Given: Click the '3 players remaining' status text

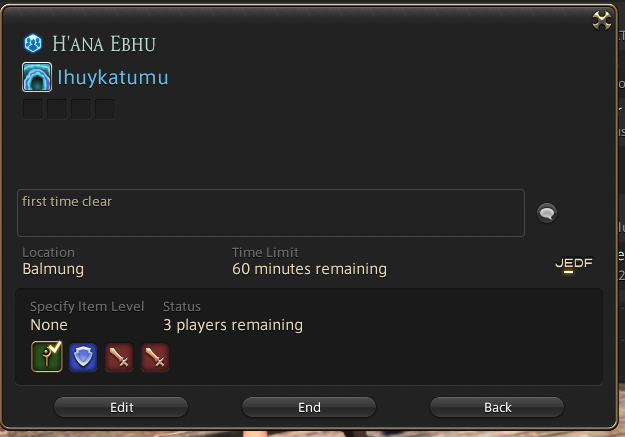Looking at the screenshot, I should (x=233, y=325).
